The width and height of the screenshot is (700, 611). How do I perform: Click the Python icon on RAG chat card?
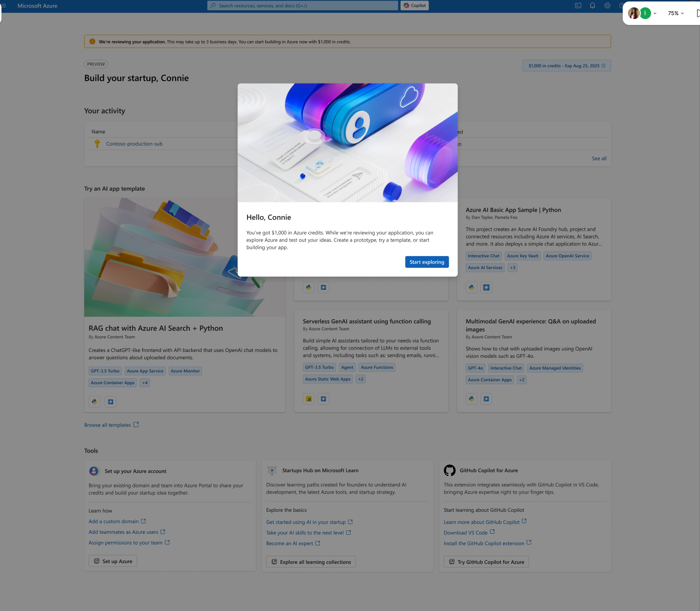pyautogui.click(x=94, y=402)
